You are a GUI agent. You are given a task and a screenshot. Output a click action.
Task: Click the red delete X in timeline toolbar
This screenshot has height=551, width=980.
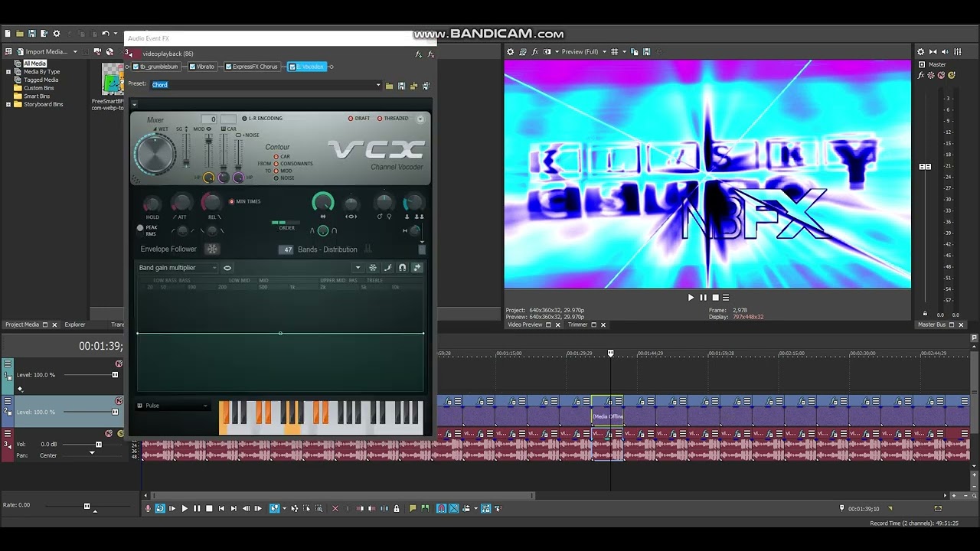[335, 508]
